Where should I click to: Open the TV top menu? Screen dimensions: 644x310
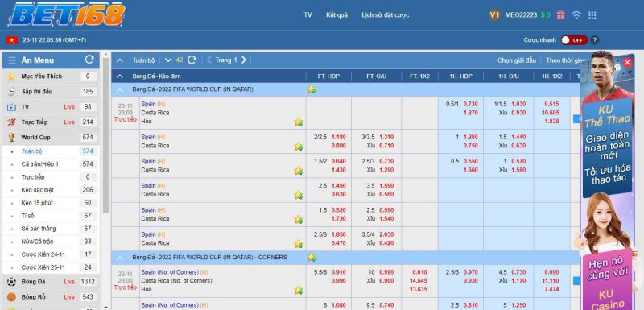pyautogui.click(x=308, y=15)
